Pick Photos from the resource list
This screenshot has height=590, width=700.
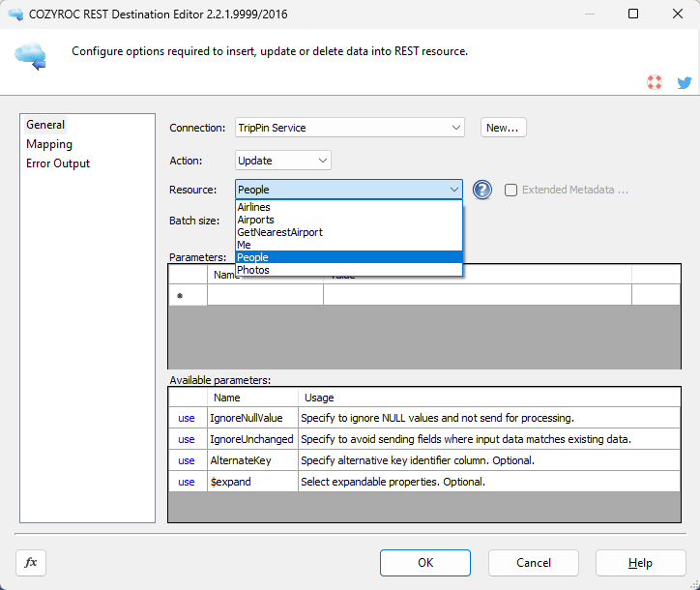click(x=349, y=270)
